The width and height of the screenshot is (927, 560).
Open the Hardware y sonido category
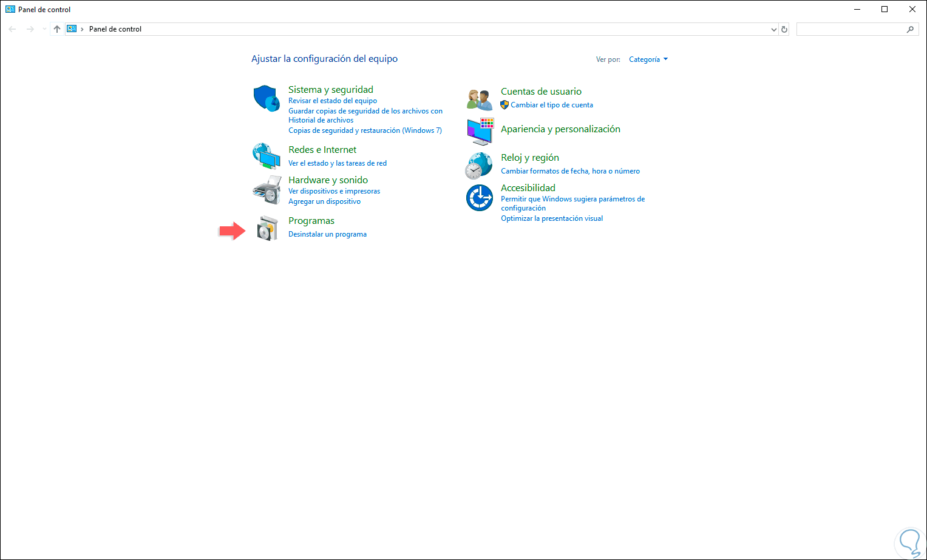[328, 180]
